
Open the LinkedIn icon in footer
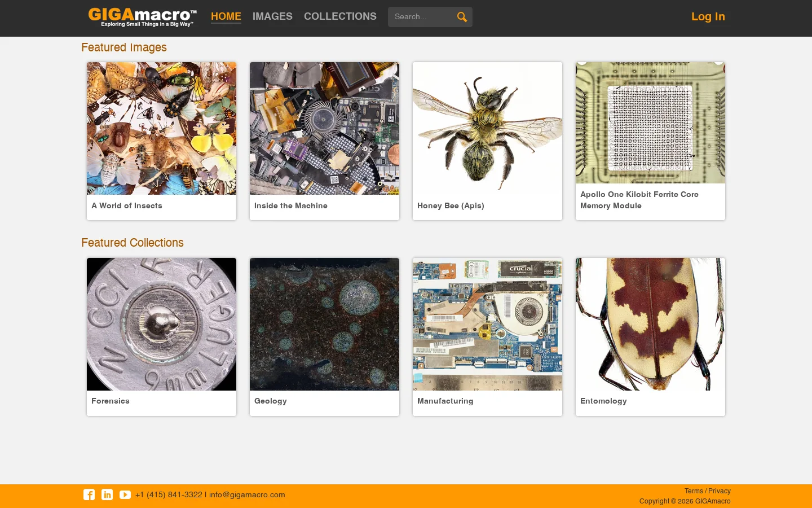point(107,494)
